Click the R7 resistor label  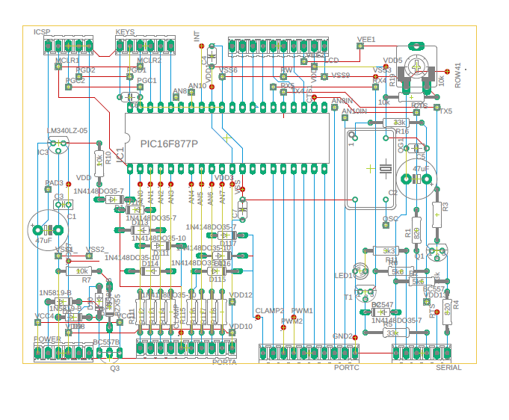point(87,280)
